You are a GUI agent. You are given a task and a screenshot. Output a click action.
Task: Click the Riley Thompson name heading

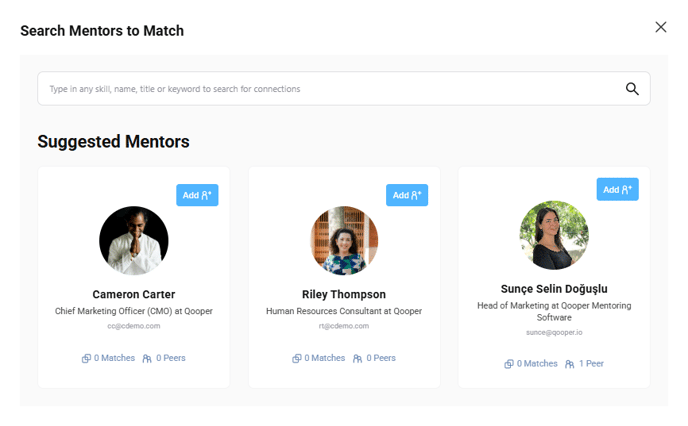tap(344, 294)
